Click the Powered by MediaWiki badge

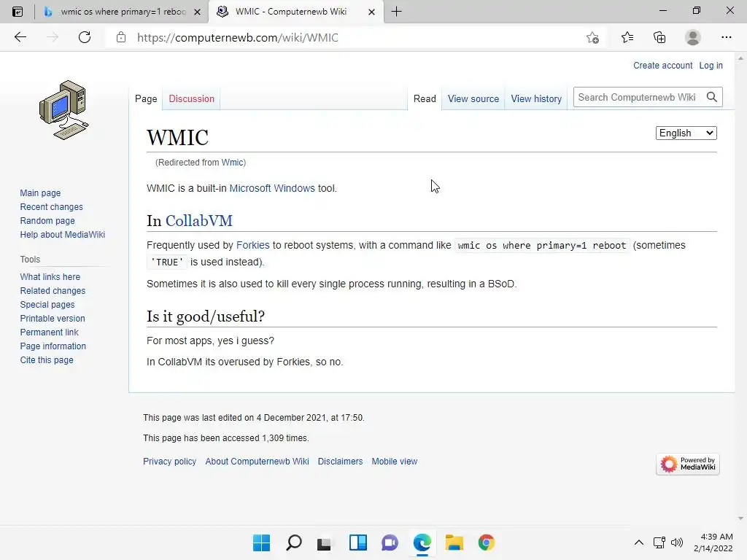[687, 464]
